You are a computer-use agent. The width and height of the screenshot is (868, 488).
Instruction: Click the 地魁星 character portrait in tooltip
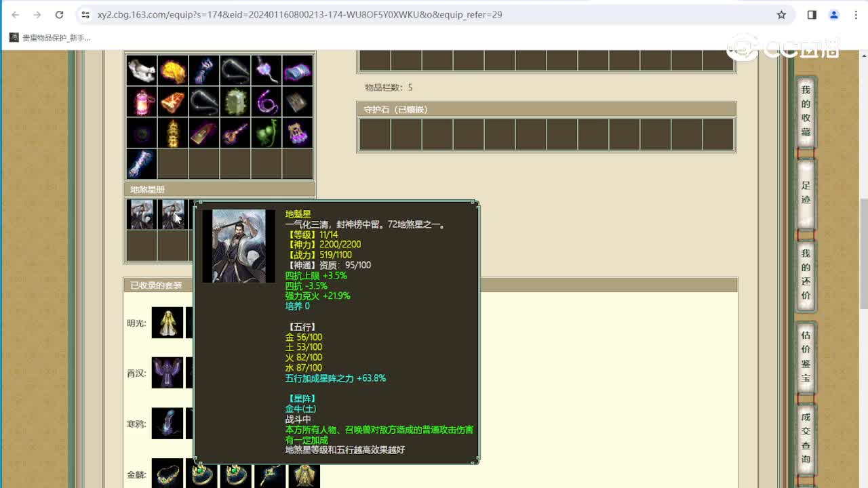(x=239, y=246)
